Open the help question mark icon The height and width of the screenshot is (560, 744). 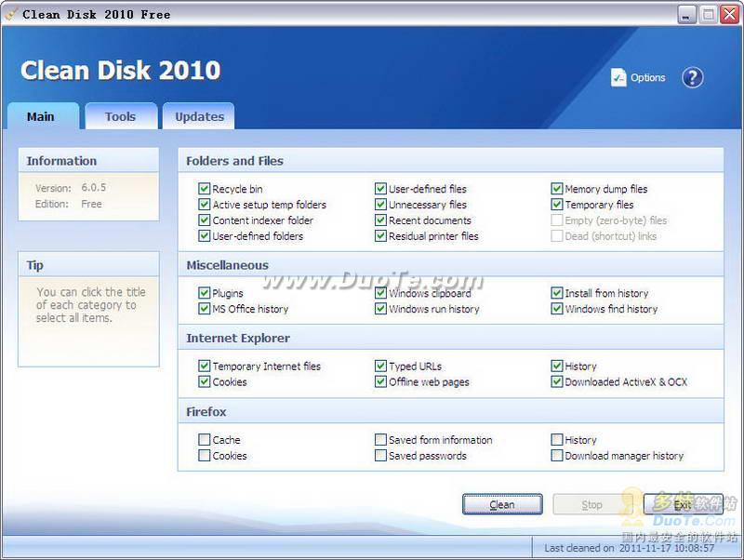692,77
